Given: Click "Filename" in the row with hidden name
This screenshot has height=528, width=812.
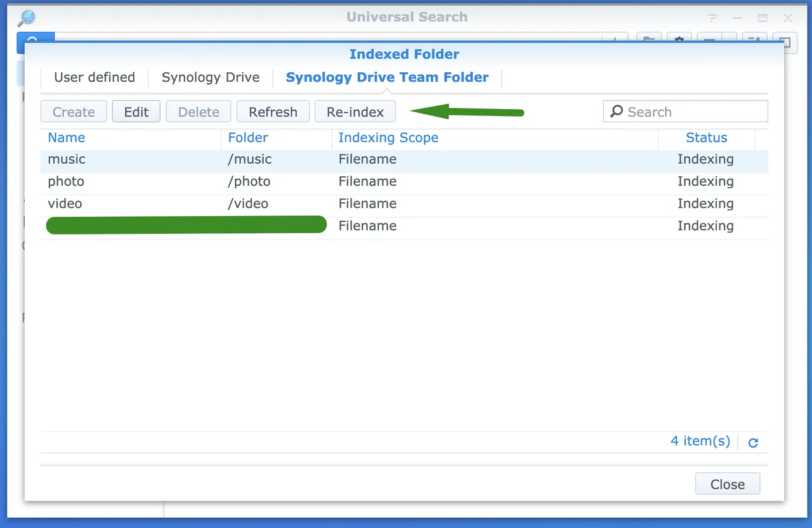Looking at the screenshot, I should [367, 226].
